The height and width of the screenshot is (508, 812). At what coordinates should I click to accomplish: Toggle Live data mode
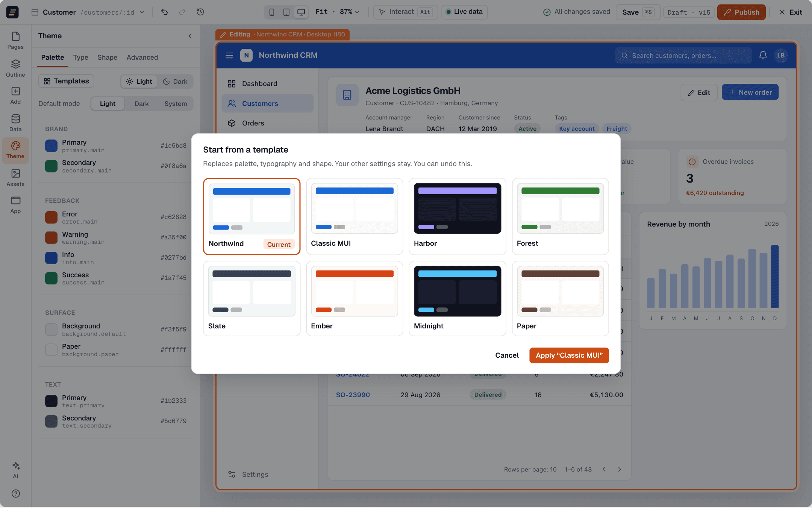[x=464, y=12]
